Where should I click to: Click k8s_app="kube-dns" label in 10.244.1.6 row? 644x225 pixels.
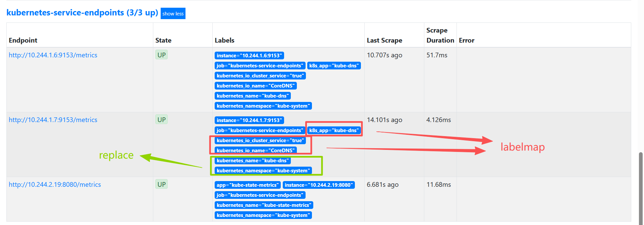(x=334, y=66)
